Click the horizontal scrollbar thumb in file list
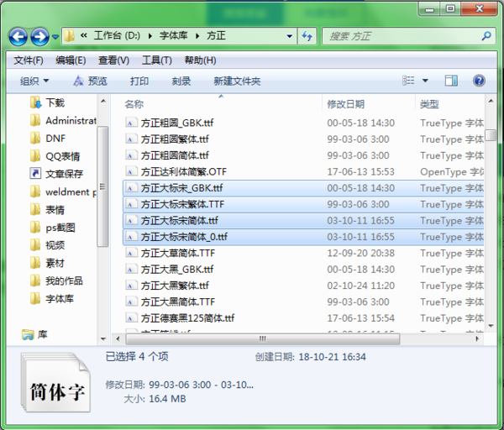 coord(263,338)
